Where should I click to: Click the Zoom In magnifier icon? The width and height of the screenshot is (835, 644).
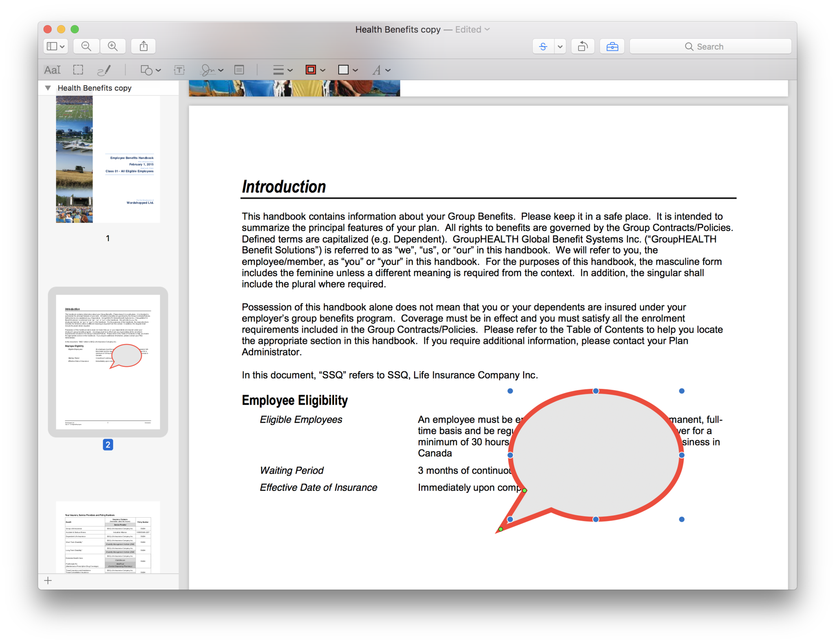(x=113, y=46)
